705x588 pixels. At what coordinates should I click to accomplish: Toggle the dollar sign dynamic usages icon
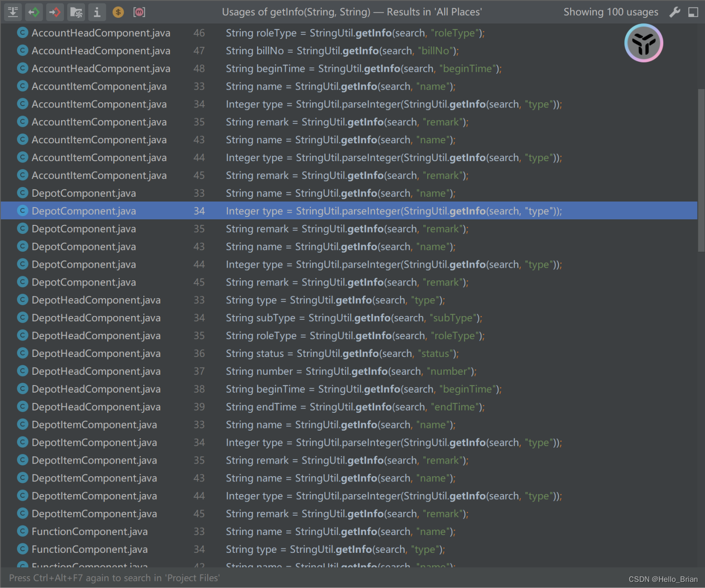[x=118, y=12]
